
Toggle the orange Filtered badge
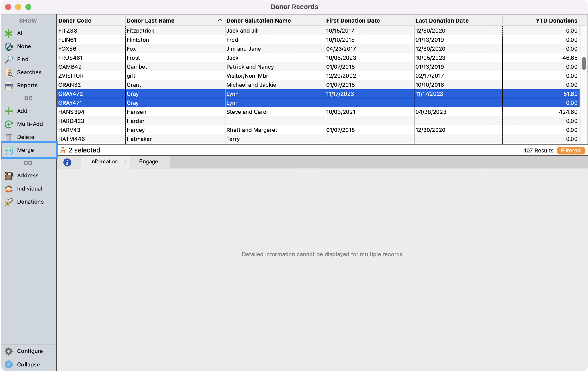[x=571, y=151]
